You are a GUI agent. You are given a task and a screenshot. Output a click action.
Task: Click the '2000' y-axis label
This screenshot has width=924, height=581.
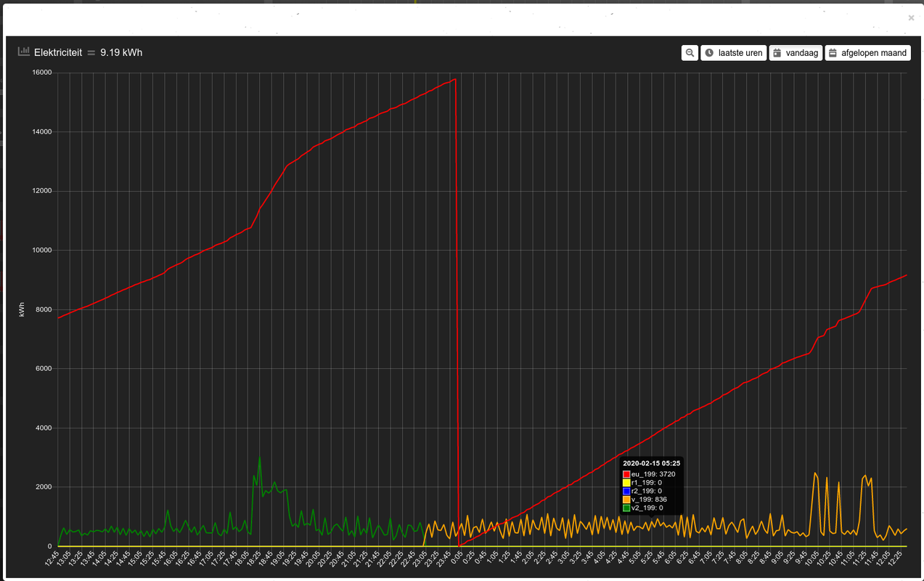pos(44,487)
